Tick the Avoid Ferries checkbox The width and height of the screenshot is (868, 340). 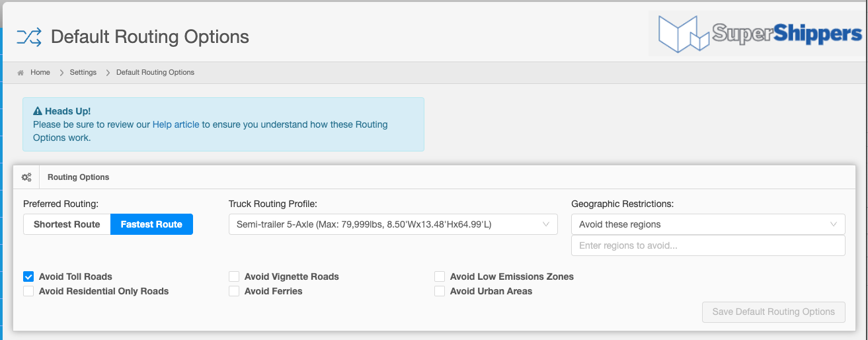234,291
